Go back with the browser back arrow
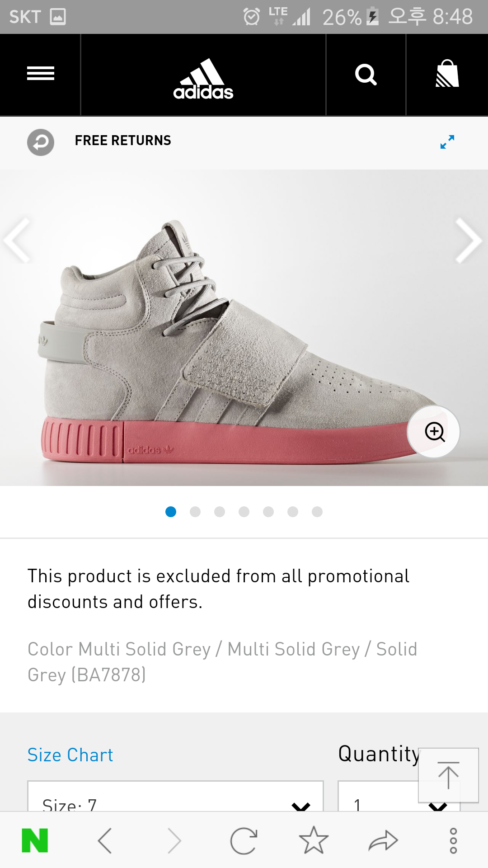Viewport: 488px width, 868px height. [x=105, y=841]
